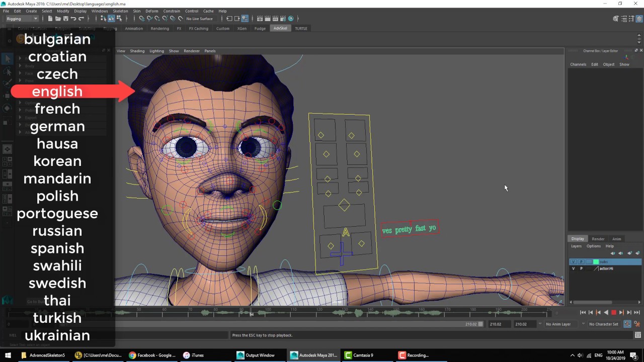
Task: Open the No Character Set dropdown
Action: pos(603,324)
